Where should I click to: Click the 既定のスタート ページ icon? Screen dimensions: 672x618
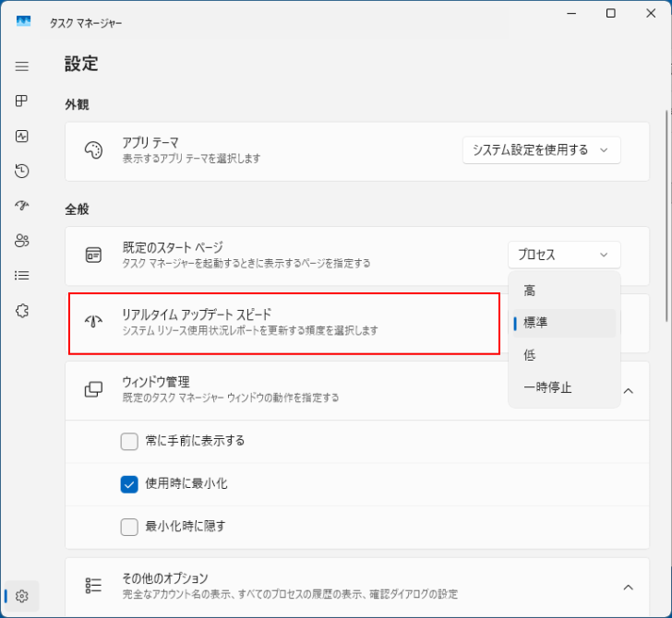click(x=93, y=255)
